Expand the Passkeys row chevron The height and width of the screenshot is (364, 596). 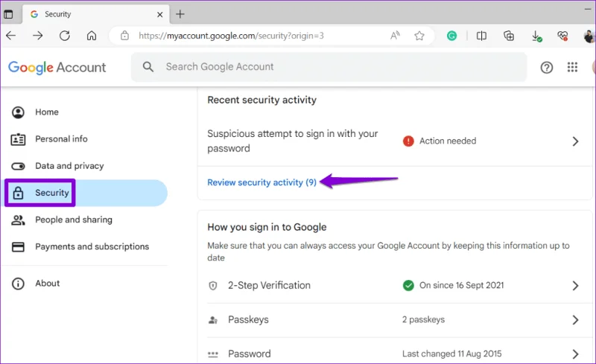[x=575, y=320]
